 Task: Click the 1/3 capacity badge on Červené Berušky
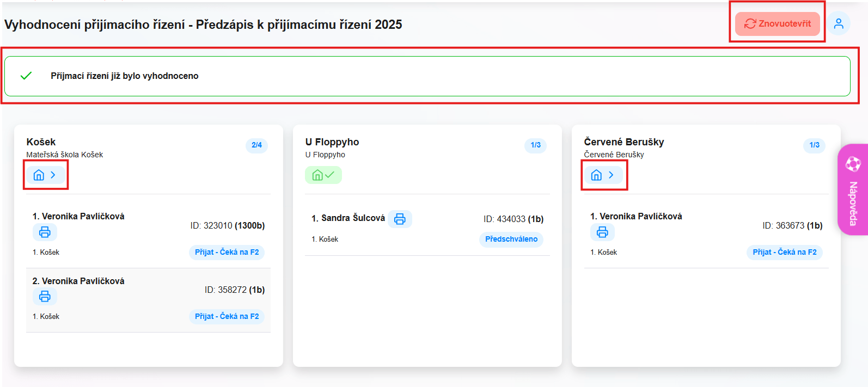[814, 145]
